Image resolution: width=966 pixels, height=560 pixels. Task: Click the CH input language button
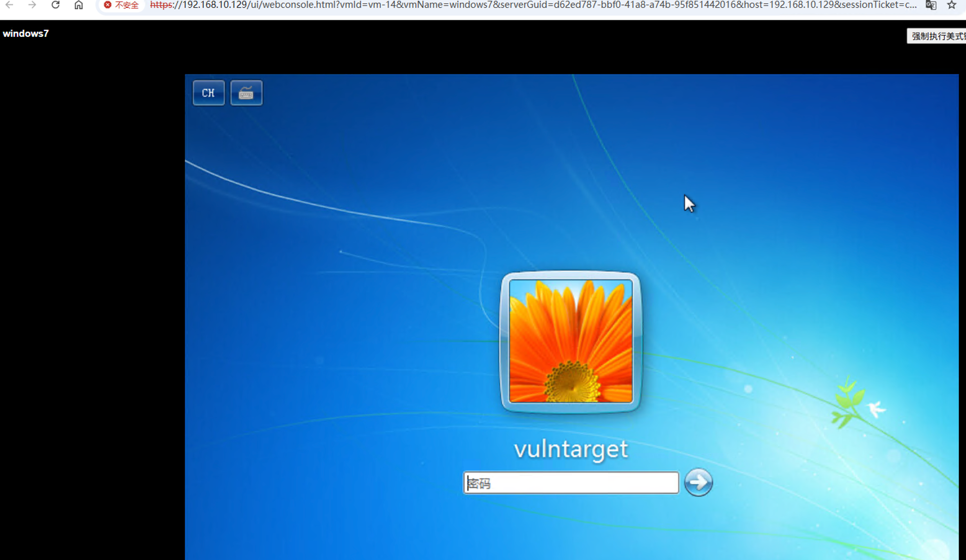[209, 93]
